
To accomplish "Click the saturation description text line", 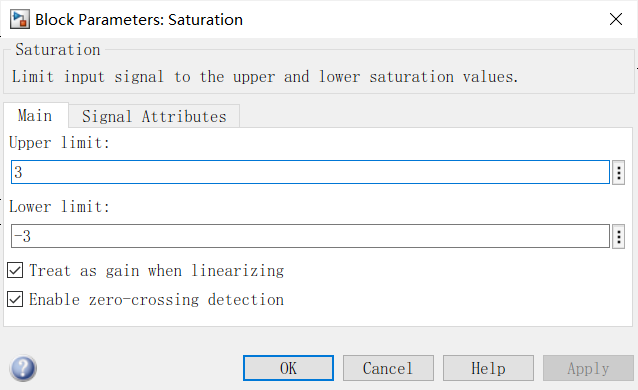I will [265, 77].
